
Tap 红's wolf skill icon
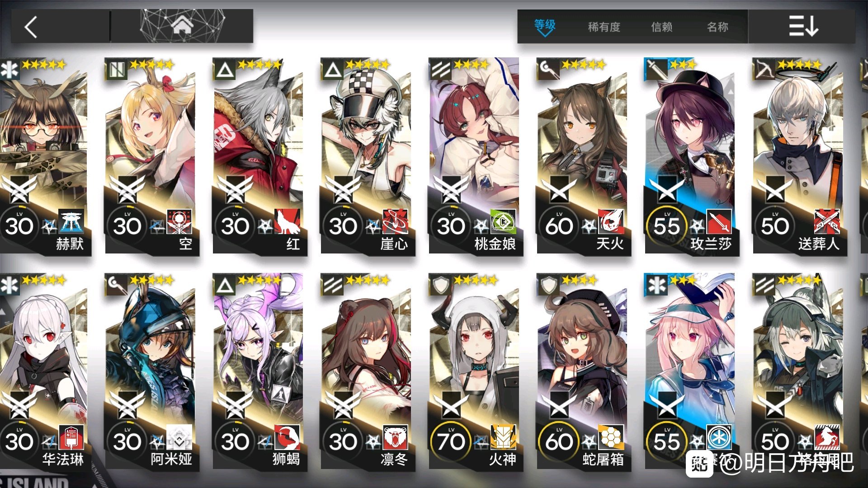coord(287,221)
